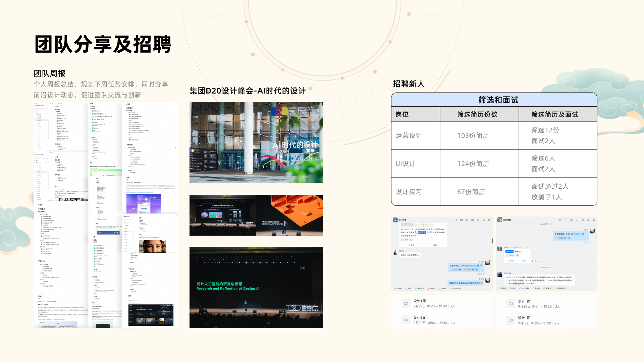644x362 pixels.
Task: Click the group avatar in right chat header
Action: (x=500, y=220)
